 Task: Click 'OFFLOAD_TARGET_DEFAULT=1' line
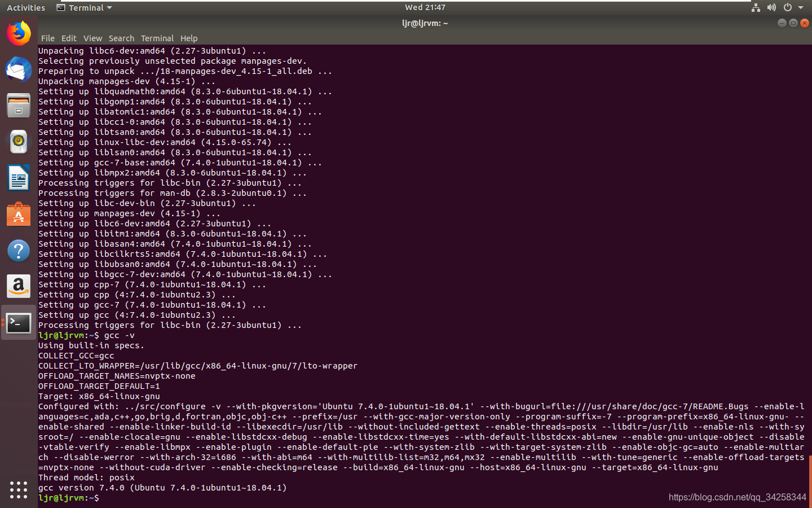(99, 386)
